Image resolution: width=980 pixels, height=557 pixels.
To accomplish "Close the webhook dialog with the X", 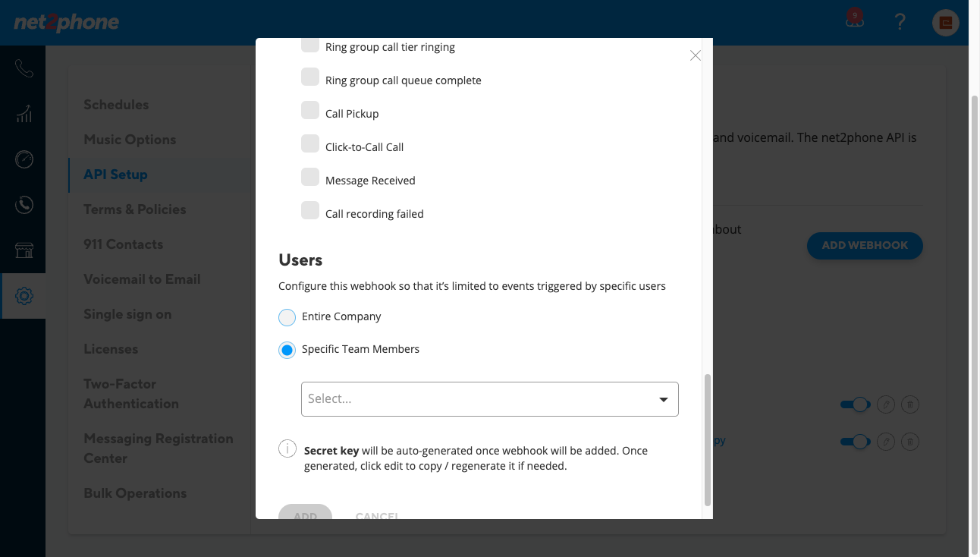I will point(696,55).
